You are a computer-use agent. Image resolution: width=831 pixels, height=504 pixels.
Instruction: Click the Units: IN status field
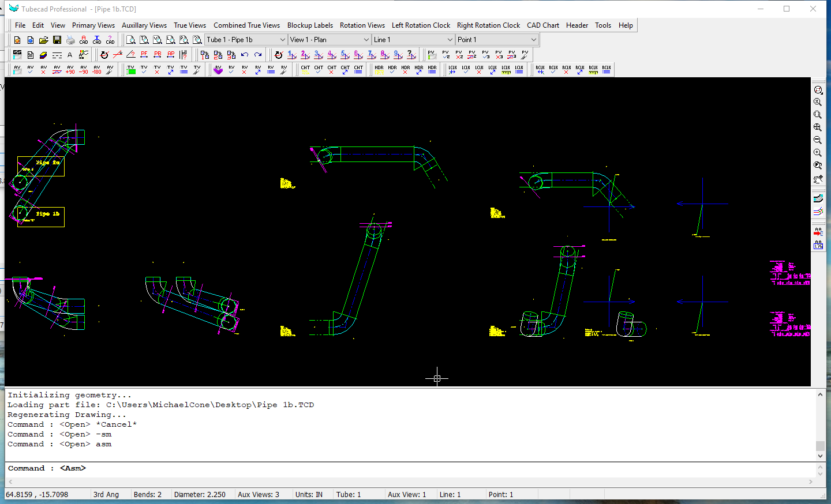(x=309, y=494)
